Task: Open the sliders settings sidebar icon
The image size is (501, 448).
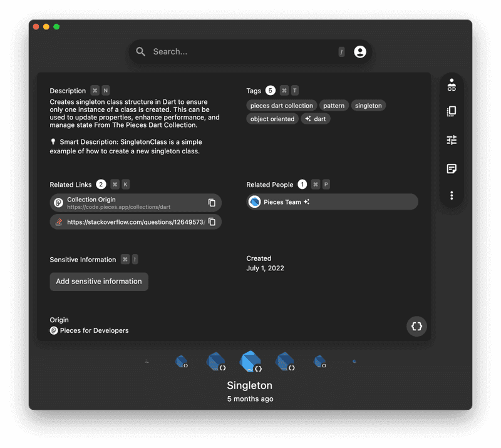Action: tap(451, 140)
